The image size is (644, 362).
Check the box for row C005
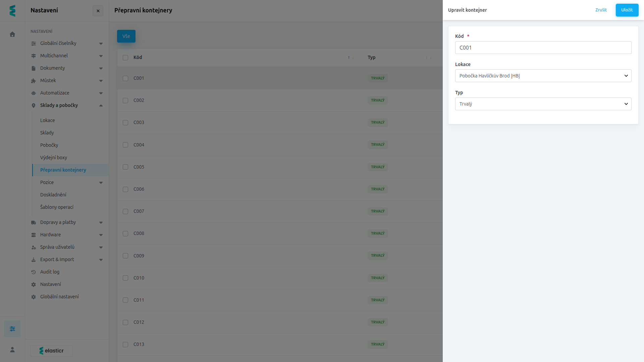(x=125, y=167)
